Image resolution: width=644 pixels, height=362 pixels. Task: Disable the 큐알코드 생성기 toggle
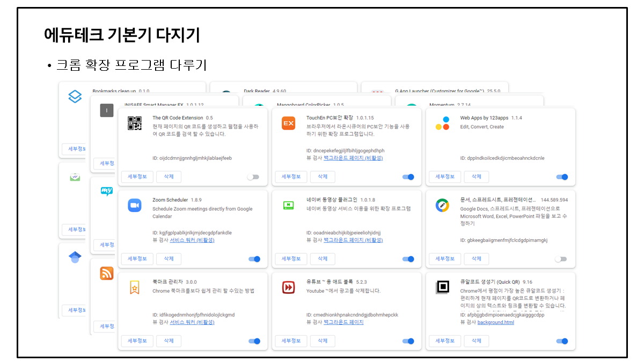(562, 341)
